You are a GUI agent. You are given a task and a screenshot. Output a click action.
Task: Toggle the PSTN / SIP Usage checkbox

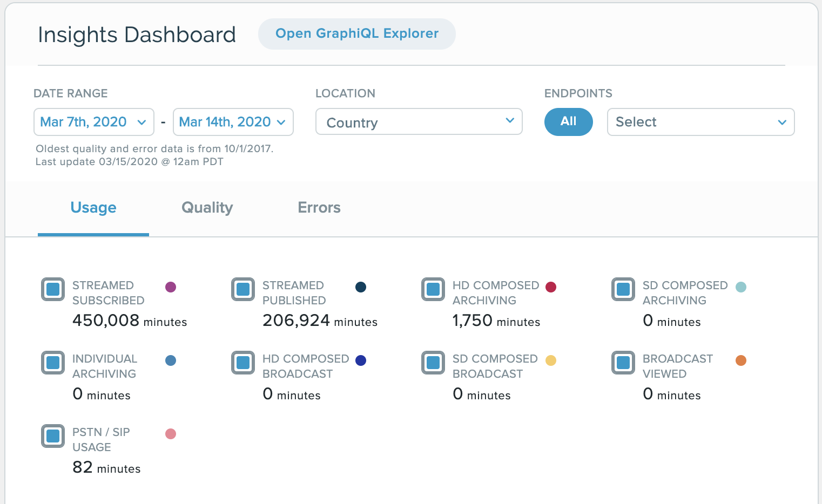(53, 436)
